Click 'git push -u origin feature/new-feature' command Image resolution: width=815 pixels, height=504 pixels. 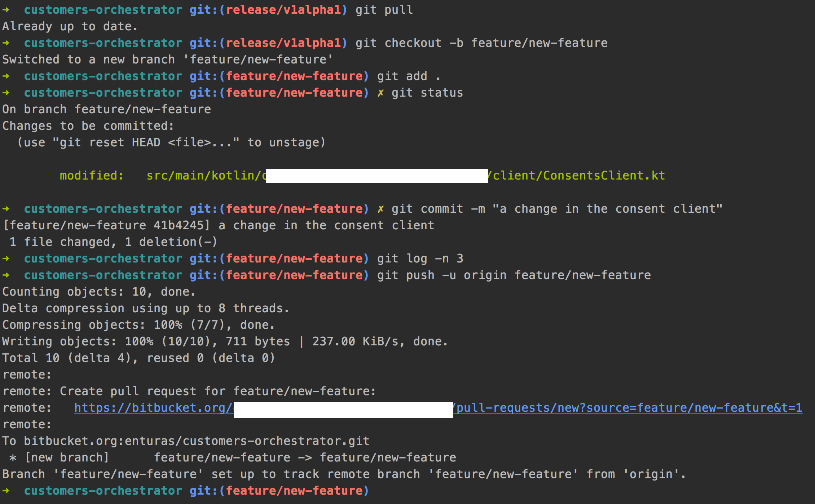(x=514, y=275)
